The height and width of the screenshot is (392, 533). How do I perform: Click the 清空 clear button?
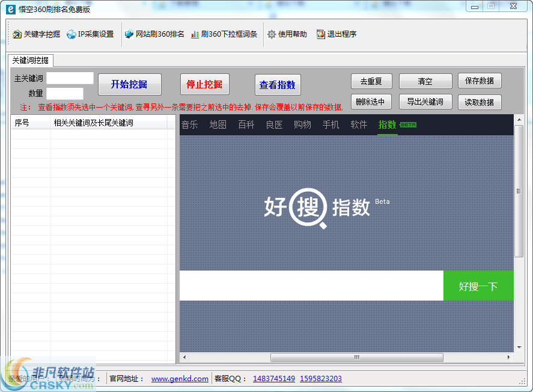(x=425, y=81)
